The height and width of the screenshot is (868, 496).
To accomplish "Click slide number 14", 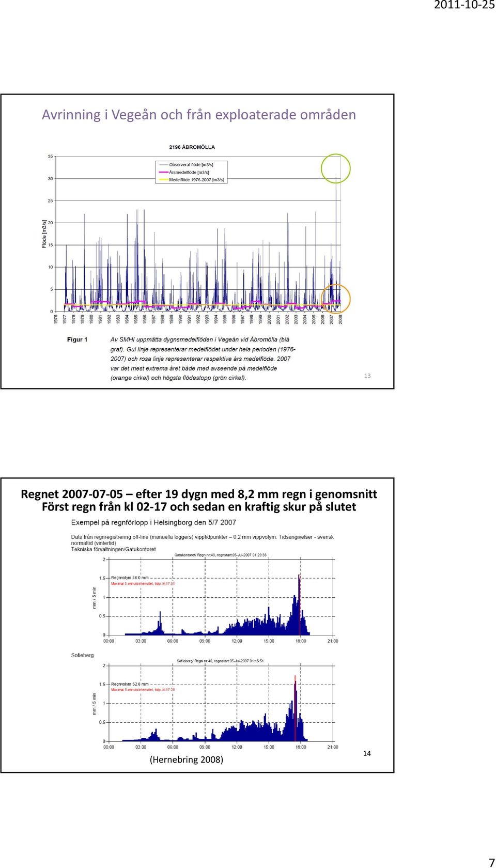I will (x=367, y=753).
